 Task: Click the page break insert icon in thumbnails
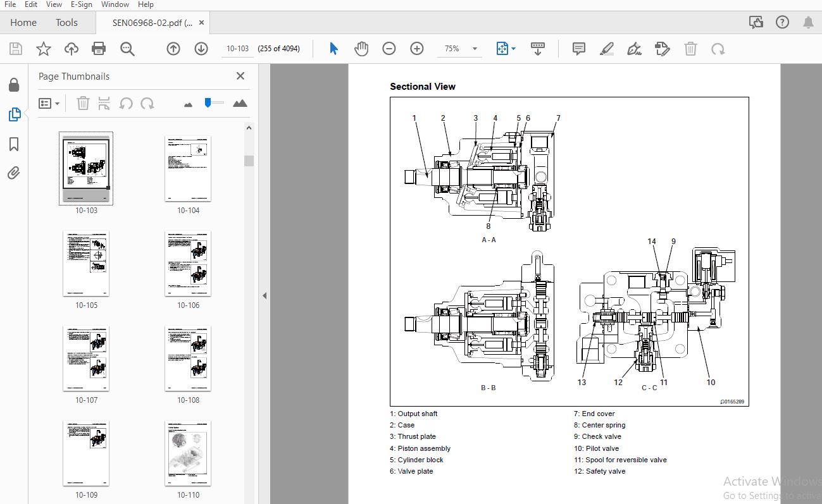click(104, 103)
